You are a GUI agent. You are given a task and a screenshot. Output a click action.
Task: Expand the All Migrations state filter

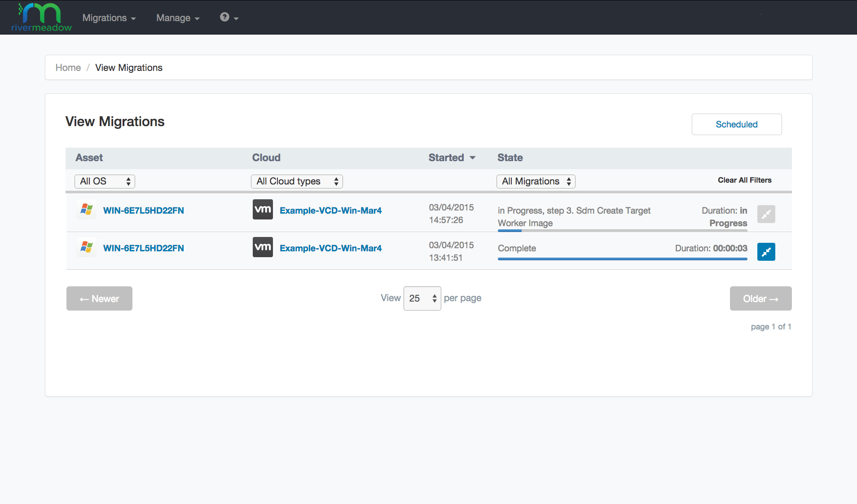pyautogui.click(x=536, y=181)
